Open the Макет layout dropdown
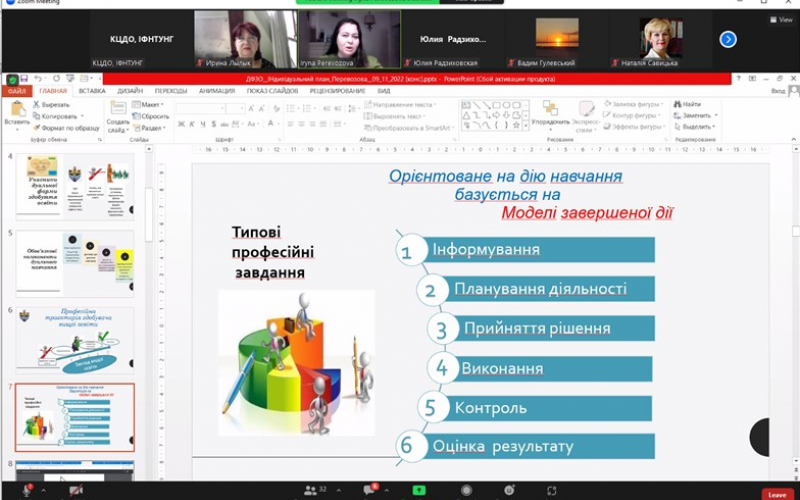The width and height of the screenshot is (800, 500). 148,105
